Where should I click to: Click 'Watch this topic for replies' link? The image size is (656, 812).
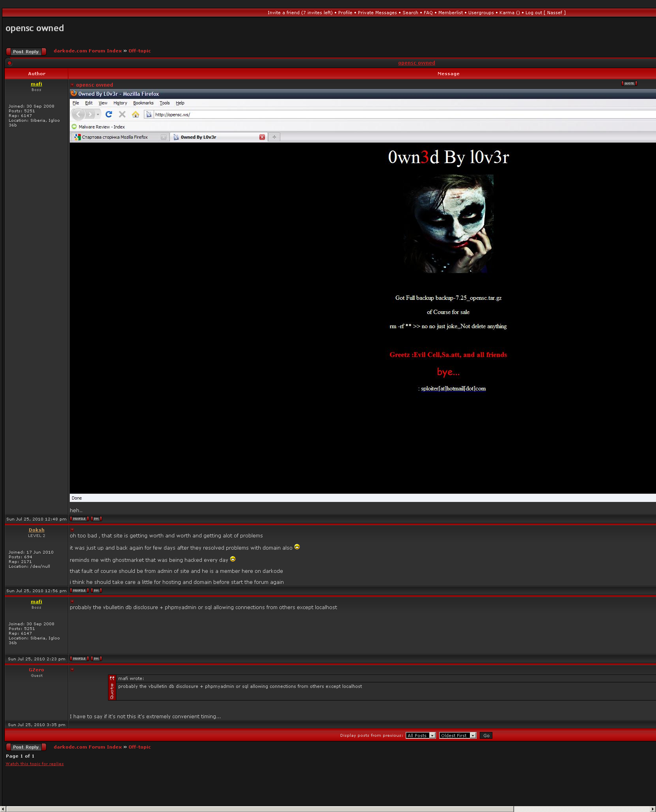35,764
